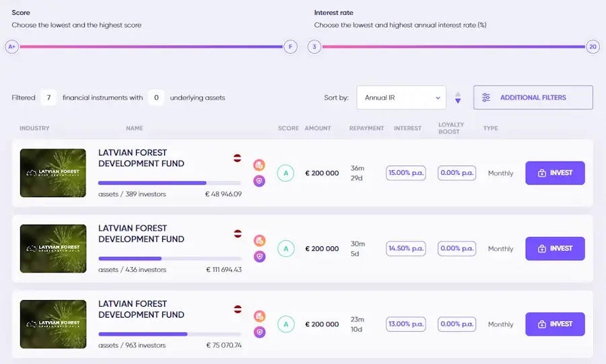
Task: Click the Latvian flag icon in first listing
Action: click(238, 158)
